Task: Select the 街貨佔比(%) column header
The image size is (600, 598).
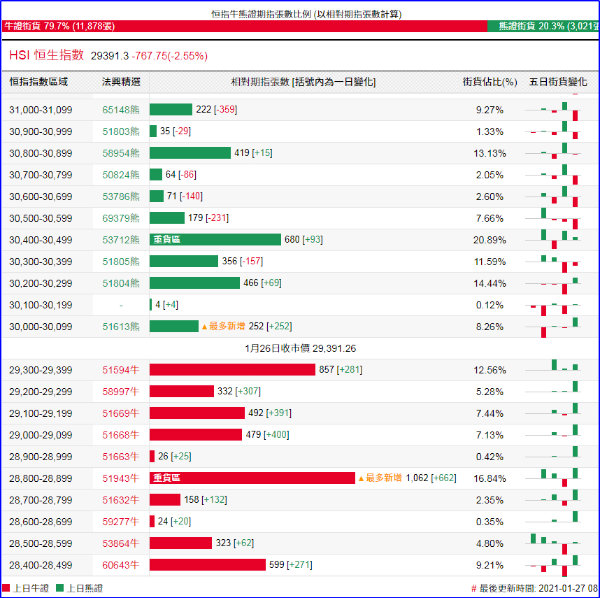Action: click(490, 82)
